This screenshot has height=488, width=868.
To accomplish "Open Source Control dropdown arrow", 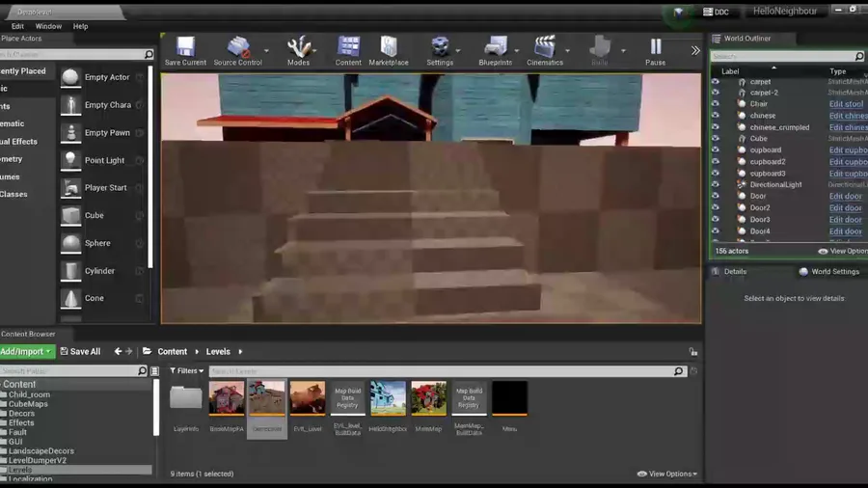I will pos(266,51).
